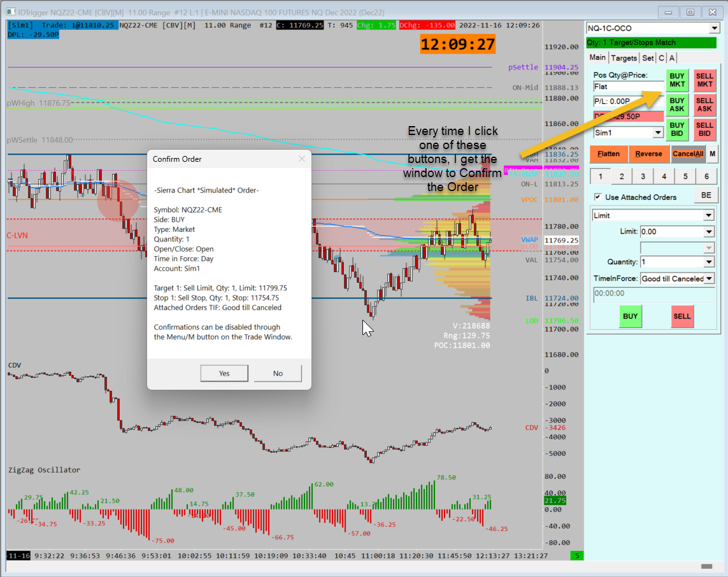Click the Quantity input field

(672, 262)
